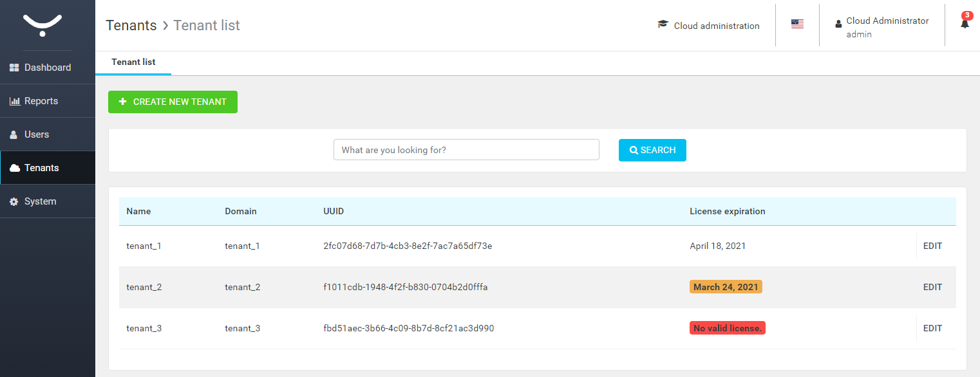Click the Tenants breadcrumb

pyautogui.click(x=131, y=25)
